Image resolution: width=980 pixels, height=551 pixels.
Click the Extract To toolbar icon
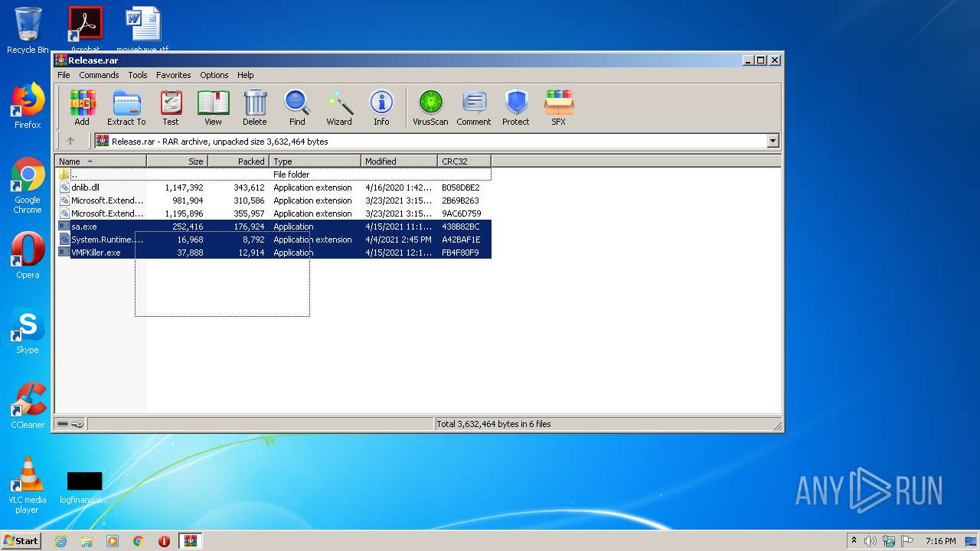(126, 108)
